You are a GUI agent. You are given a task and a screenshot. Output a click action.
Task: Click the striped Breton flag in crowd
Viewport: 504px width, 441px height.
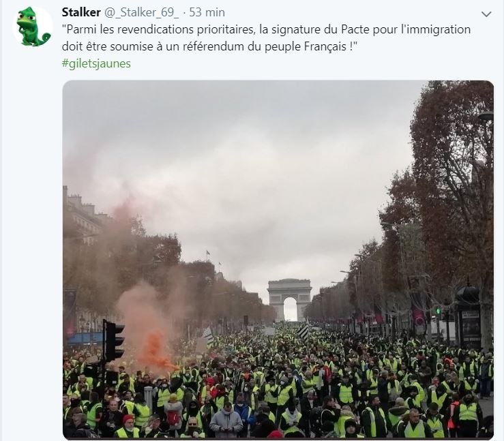pyautogui.click(x=303, y=332)
